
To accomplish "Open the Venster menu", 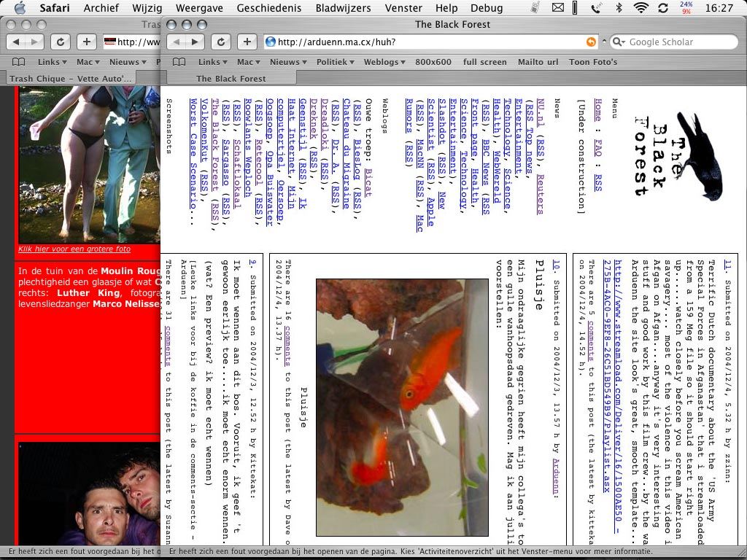I will 403,7.
